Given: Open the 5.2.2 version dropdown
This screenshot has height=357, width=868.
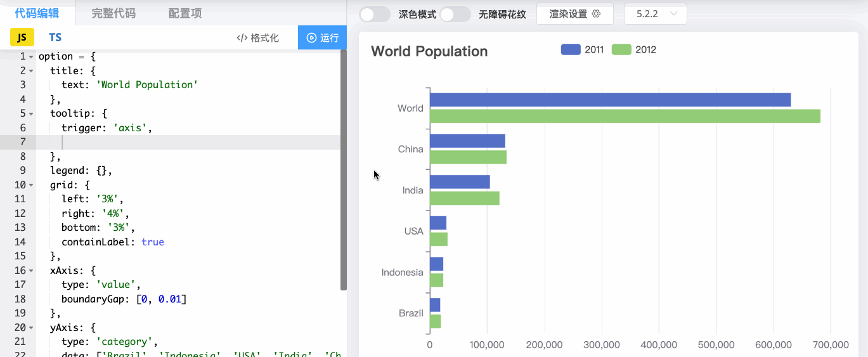Looking at the screenshot, I should (656, 14).
